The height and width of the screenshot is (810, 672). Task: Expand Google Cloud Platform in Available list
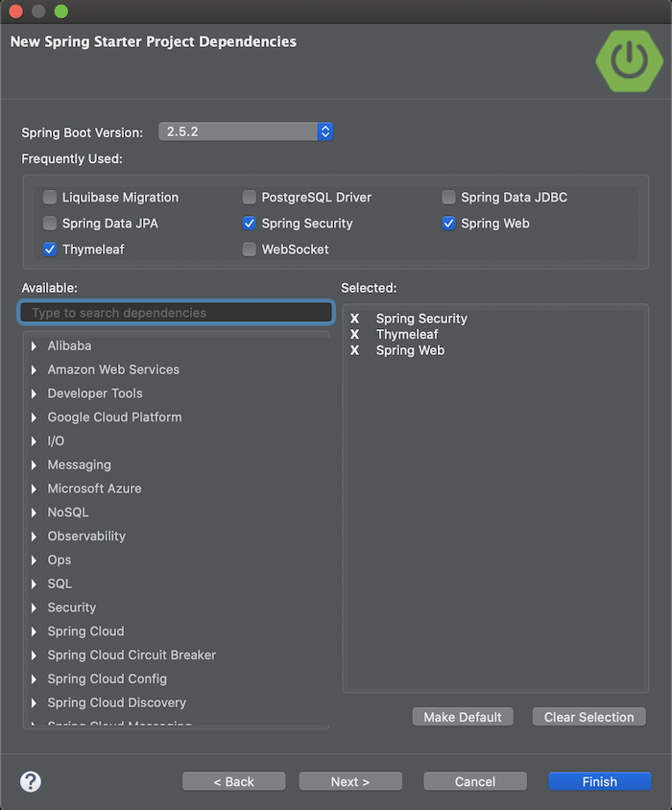(x=35, y=417)
